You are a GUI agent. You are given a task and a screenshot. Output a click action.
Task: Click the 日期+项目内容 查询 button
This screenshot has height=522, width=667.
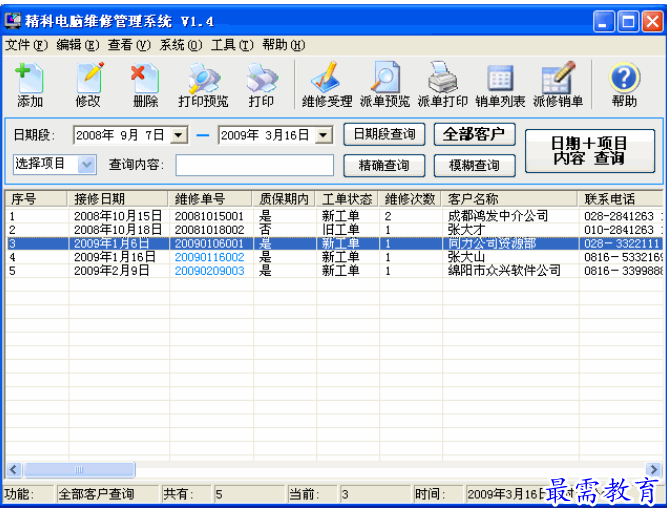click(590, 151)
